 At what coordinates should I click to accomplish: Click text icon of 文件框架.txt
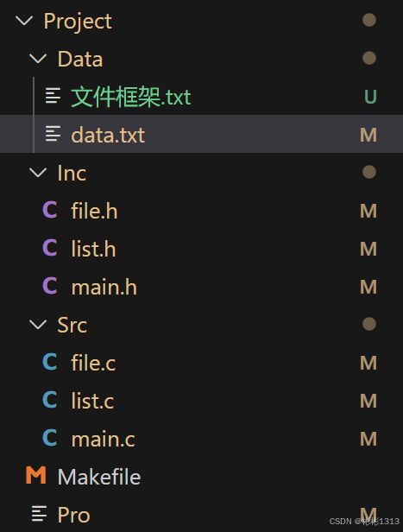[x=53, y=96]
